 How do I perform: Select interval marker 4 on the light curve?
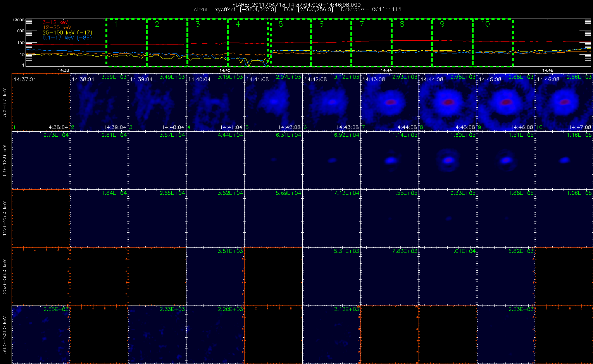tap(238, 24)
